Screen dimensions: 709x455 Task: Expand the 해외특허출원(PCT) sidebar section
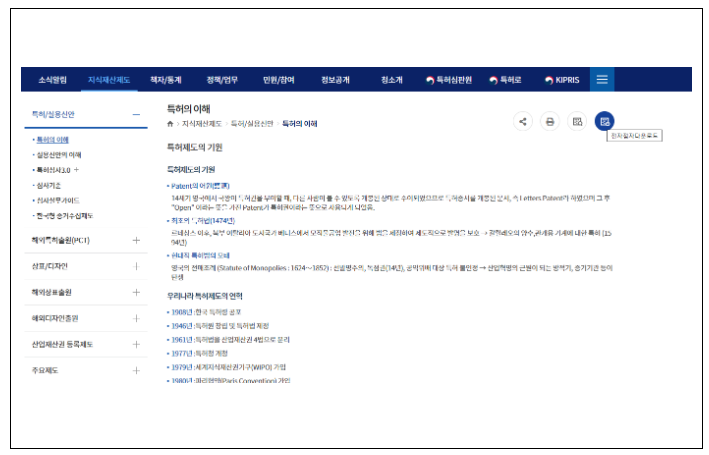pyautogui.click(x=136, y=241)
